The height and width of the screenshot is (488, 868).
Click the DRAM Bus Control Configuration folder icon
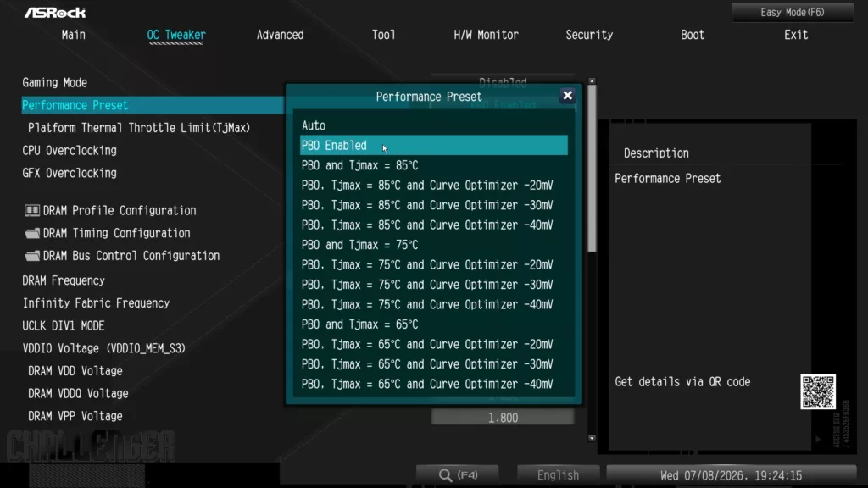point(32,256)
